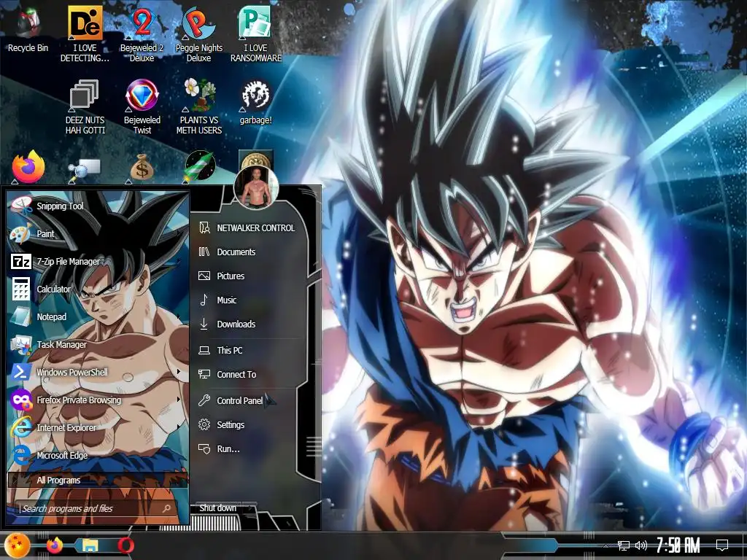The height and width of the screenshot is (560, 747).
Task: Open DEEZ NUTS HAH GOTTI desktop icon
Action: [x=85, y=106]
